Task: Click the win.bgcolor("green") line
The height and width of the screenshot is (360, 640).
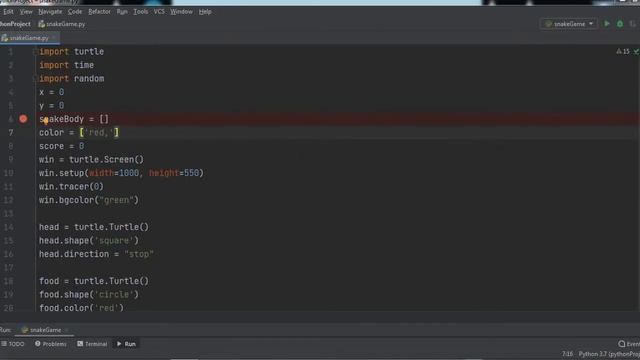Action: point(89,200)
